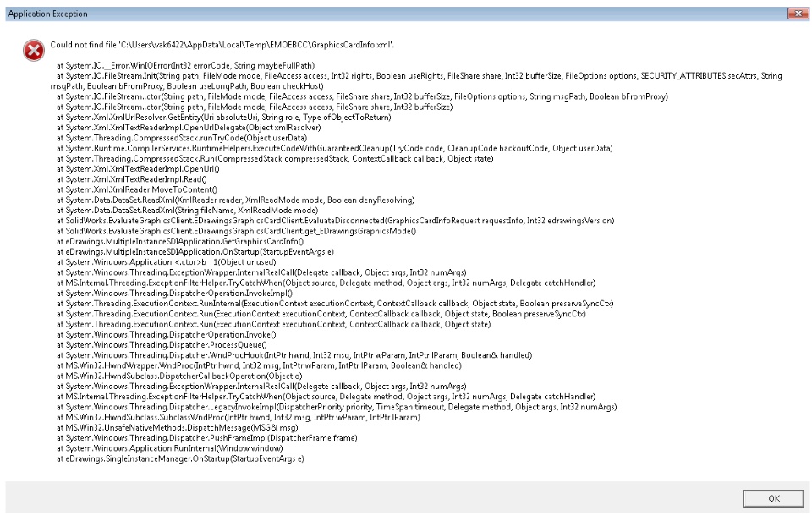Viewport: 812px width, 516px height.
Task: Select the XmlTextReaderImpl.Read() line
Action: pyautogui.click(x=132, y=179)
